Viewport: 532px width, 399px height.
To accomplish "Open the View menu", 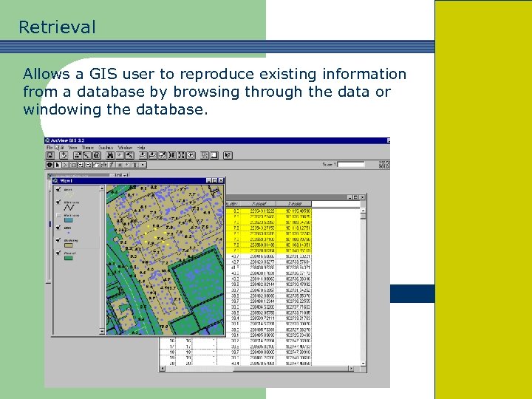I will coord(72,148).
